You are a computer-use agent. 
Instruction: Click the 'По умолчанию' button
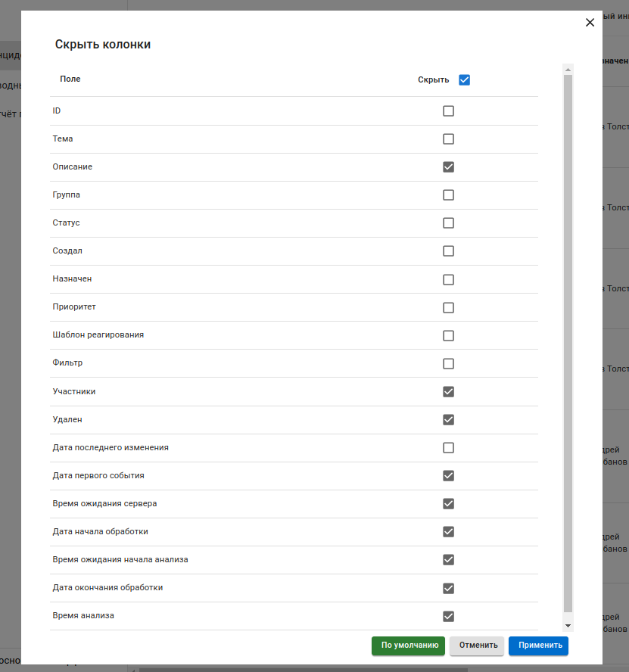[x=408, y=646]
